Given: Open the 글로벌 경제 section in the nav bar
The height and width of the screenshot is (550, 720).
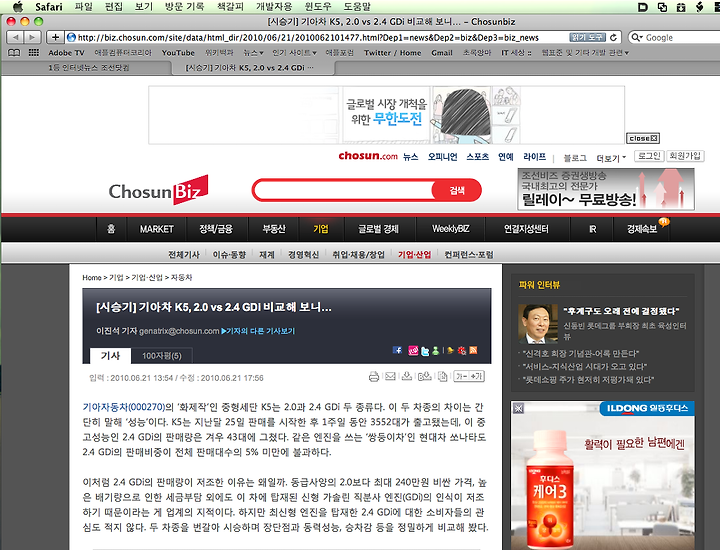Looking at the screenshot, I should pyautogui.click(x=378, y=229).
